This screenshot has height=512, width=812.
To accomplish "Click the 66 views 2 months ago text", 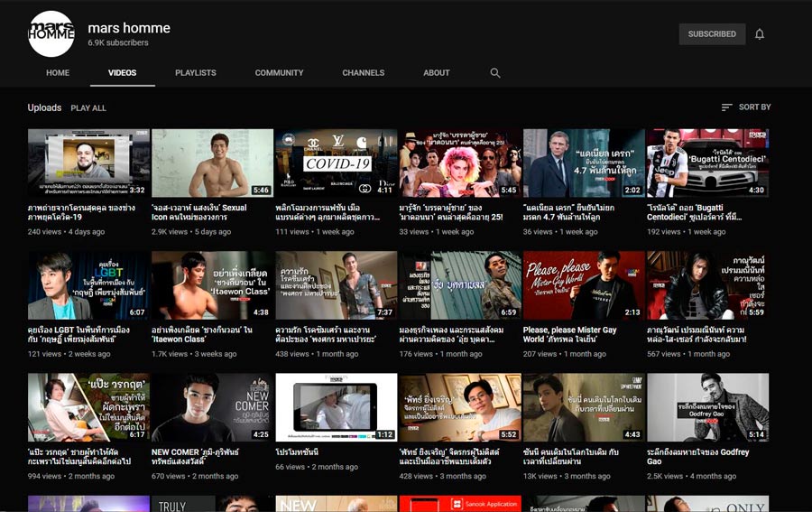I will [x=317, y=466].
